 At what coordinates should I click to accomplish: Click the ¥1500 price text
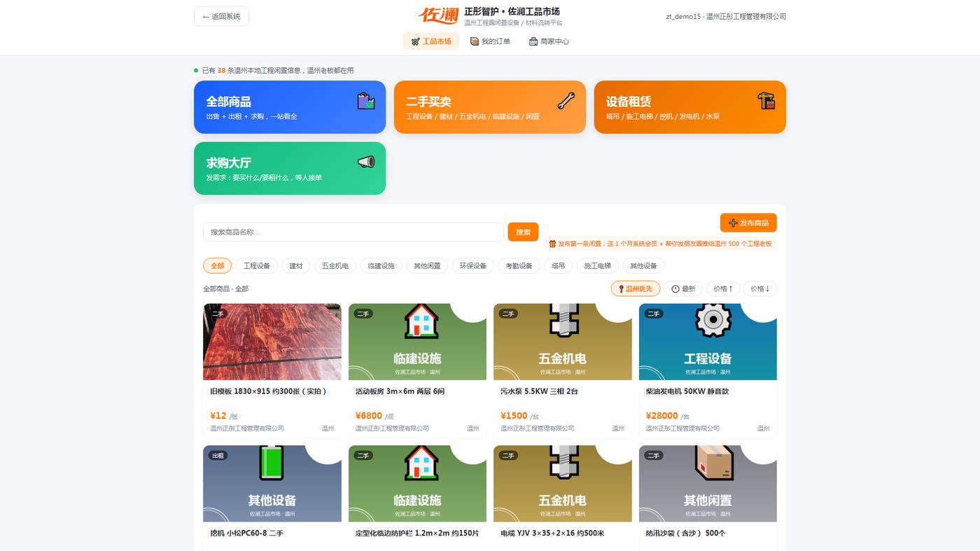pyautogui.click(x=514, y=415)
